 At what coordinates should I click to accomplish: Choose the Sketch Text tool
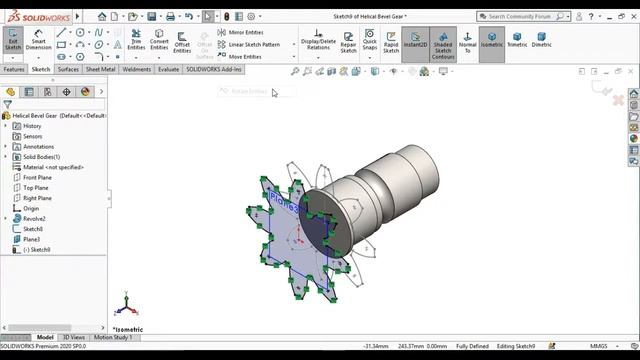point(118,44)
